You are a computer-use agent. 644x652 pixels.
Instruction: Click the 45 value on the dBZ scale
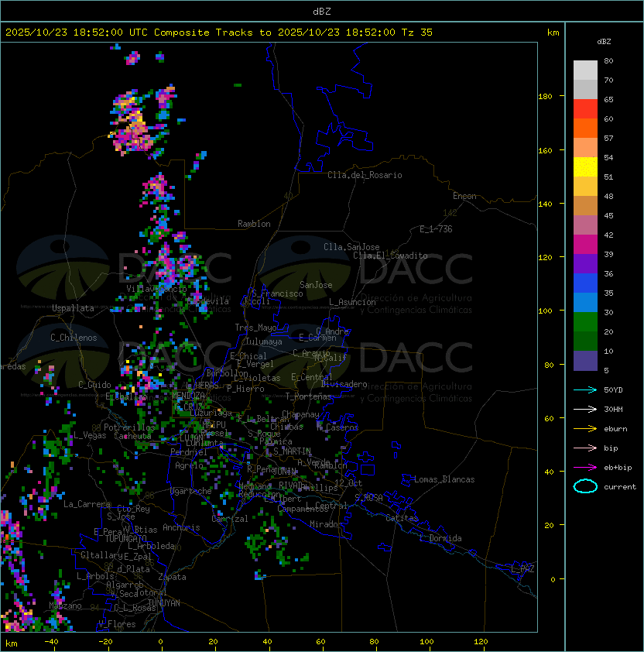[x=608, y=215]
